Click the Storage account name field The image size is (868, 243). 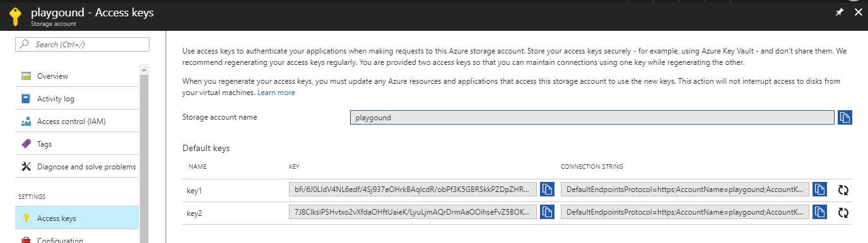click(592, 118)
